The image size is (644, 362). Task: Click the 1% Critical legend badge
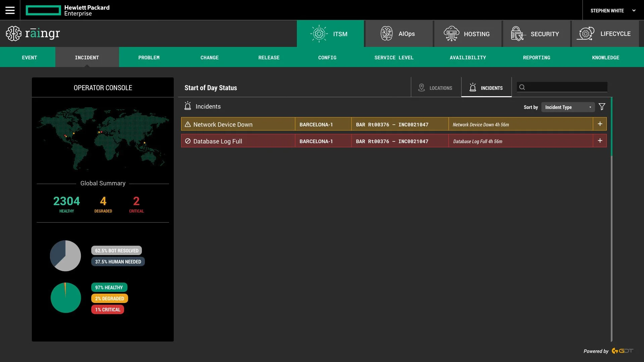108,310
